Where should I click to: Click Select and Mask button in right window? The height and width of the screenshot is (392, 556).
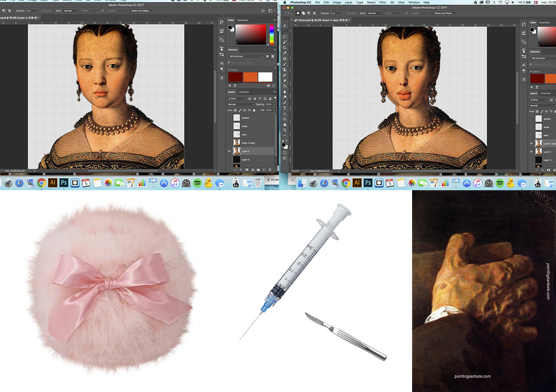point(444,13)
